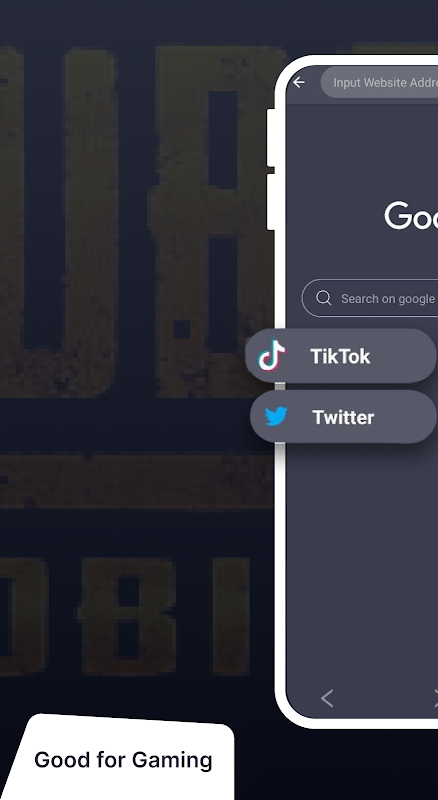Click the phone's lower side button
Image resolution: width=438 pixels, height=800 pixels.
coord(271,202)
